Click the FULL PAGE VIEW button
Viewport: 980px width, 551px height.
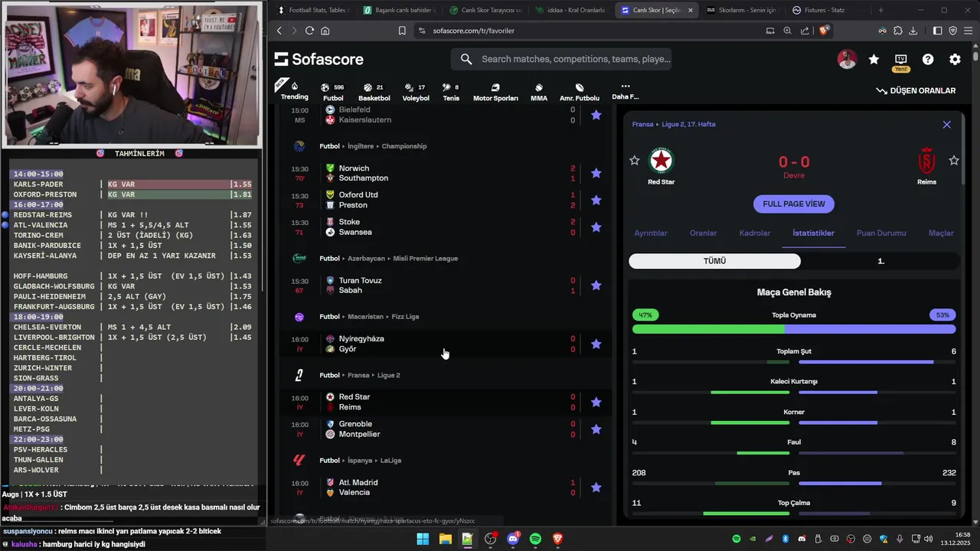coord(794,204)
